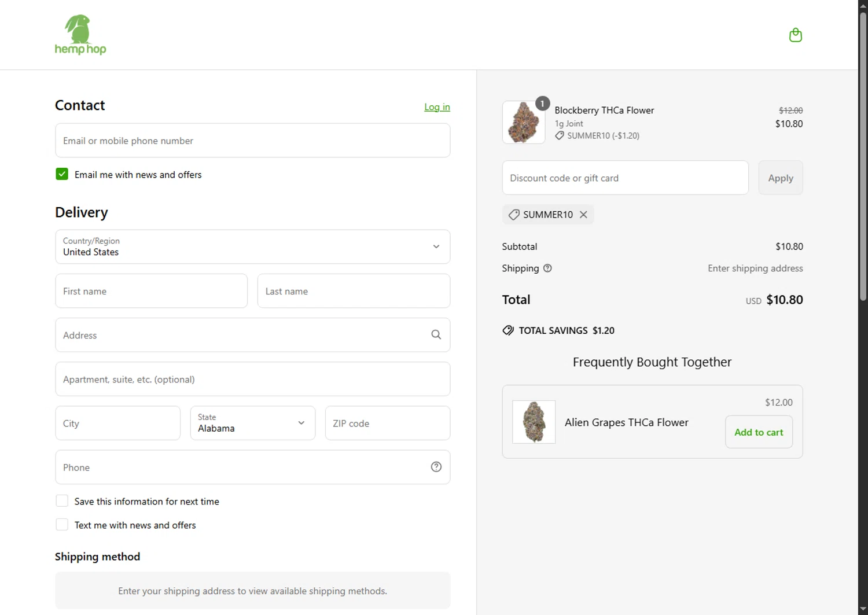Click the Alien Grapes THCa Flower title
Image resolution: width=868 pixels, height=615 pixels.
(627, 423)
